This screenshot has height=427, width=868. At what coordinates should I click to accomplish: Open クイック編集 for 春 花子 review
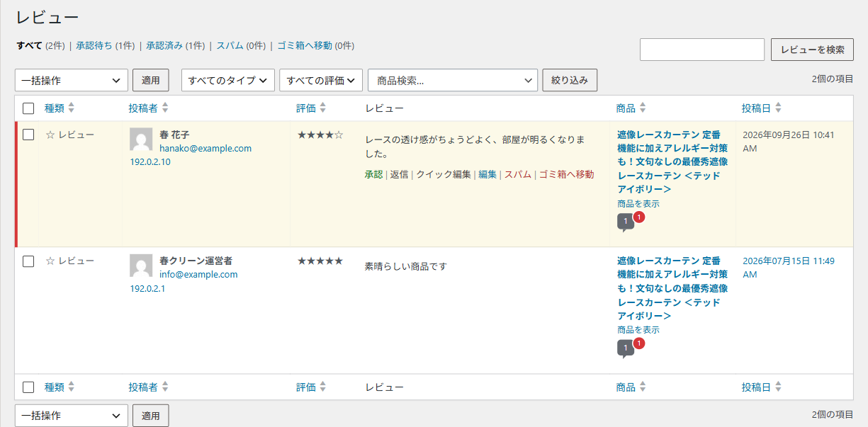point(444,174)
